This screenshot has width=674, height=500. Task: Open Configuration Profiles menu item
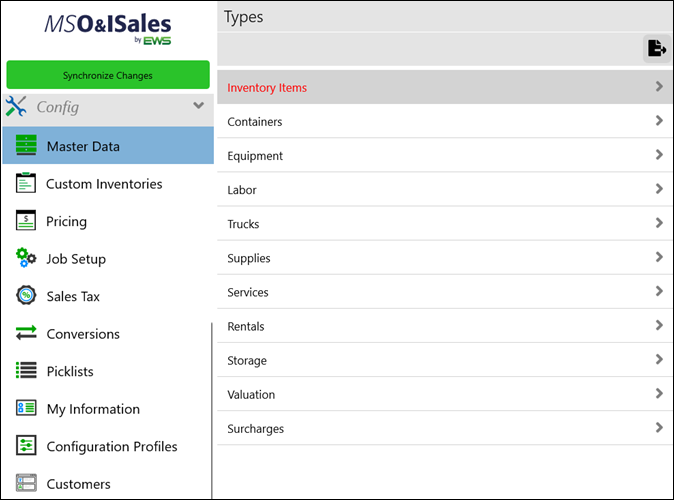[x=112, y=446]
